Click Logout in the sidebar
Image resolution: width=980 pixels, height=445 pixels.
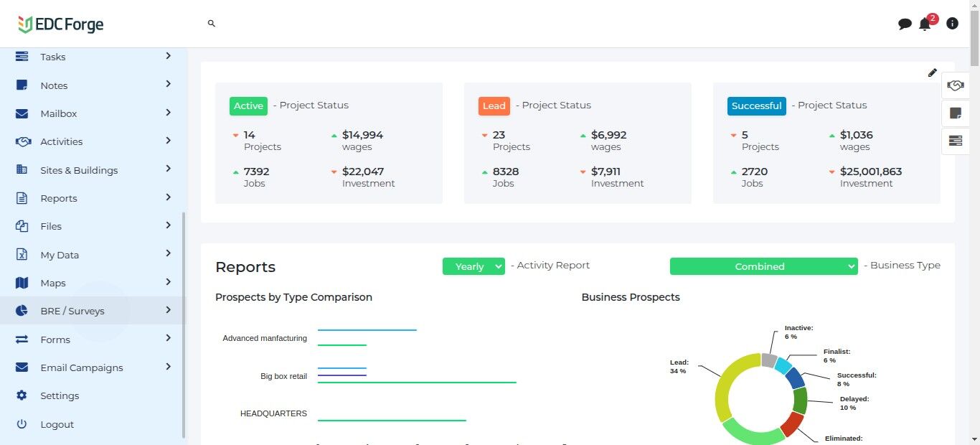tap(57, 424)
